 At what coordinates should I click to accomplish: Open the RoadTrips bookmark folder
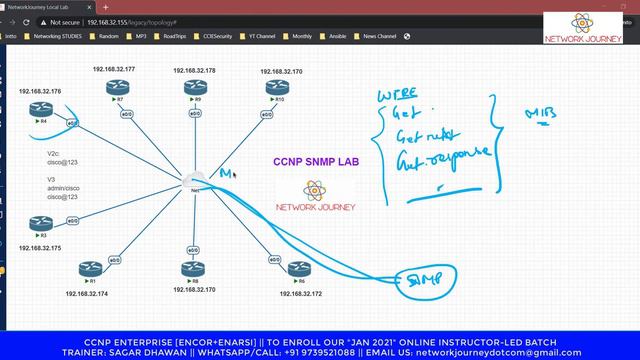170,36
